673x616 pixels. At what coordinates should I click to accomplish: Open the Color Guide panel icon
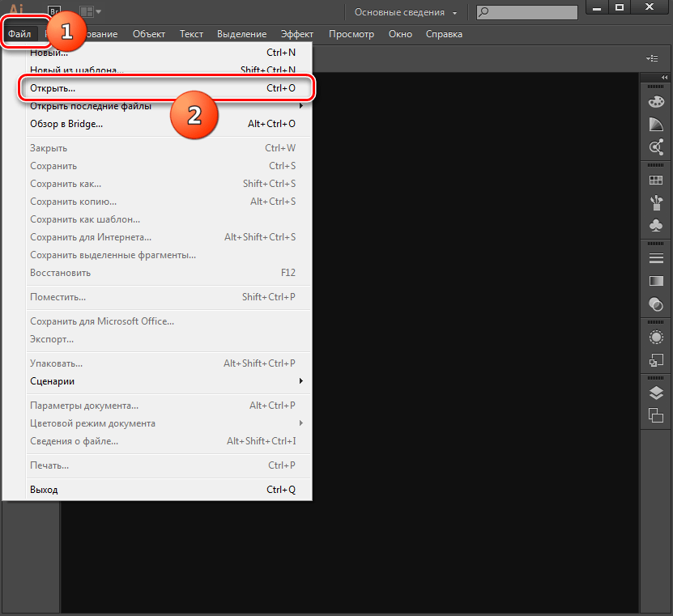pos(656,125)
